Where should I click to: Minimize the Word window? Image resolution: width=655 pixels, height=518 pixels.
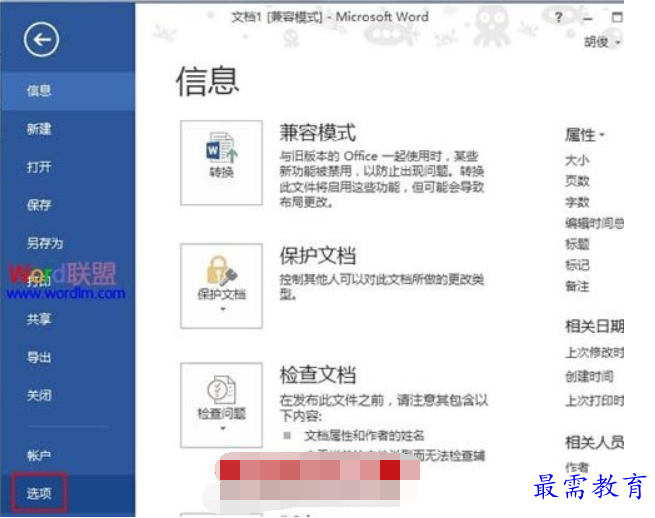(x=588, y=18)
